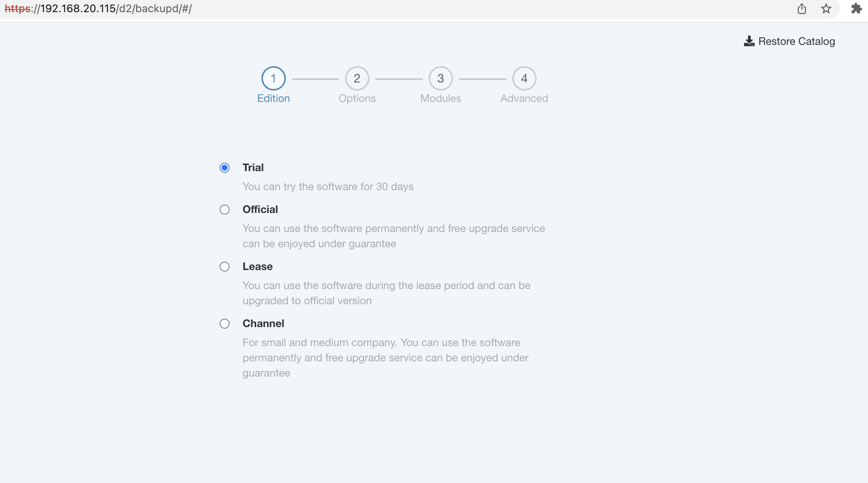Click step 2 circle in wizard

(357, 78)
